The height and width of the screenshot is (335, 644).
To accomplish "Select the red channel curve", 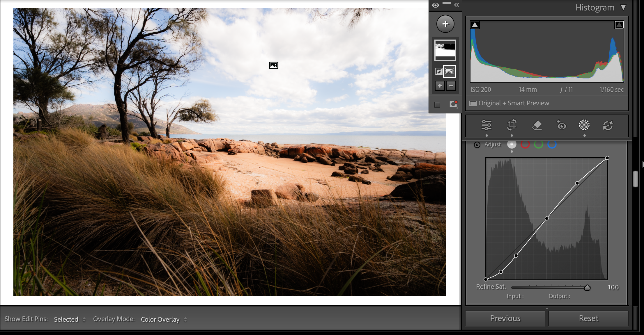I will pyautogui.click(x=525, y=144).
